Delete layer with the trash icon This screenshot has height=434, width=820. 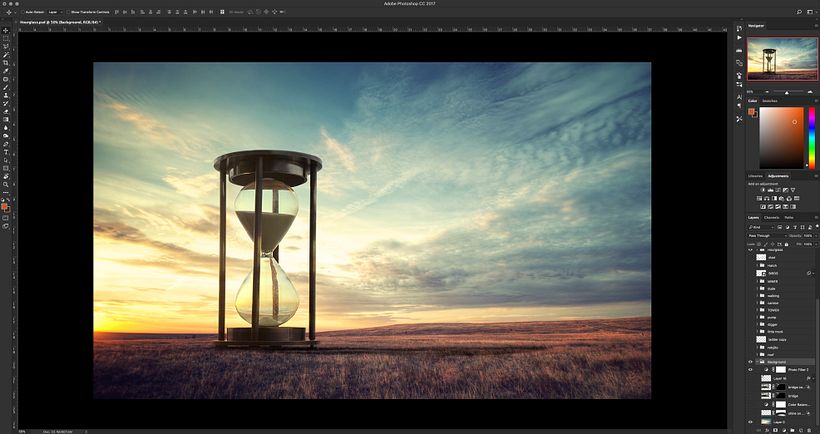pyautogui.click(x=808, y=430)
